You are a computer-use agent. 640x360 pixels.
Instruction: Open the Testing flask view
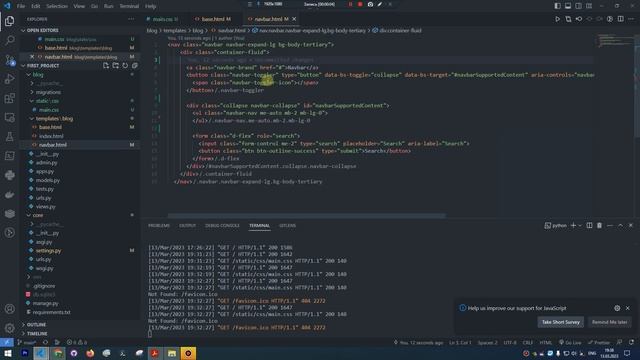coord(9,137)
